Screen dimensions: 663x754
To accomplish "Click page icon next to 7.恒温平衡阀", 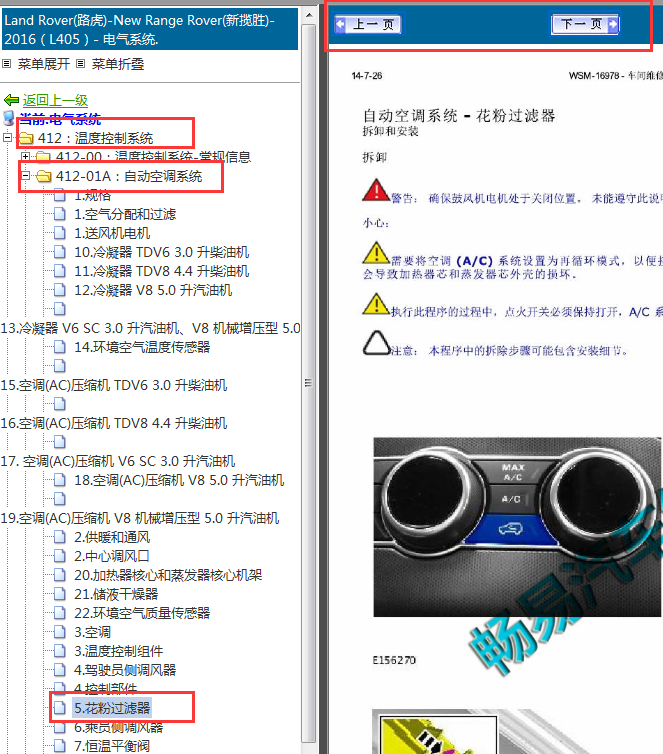I will [60, 746].
